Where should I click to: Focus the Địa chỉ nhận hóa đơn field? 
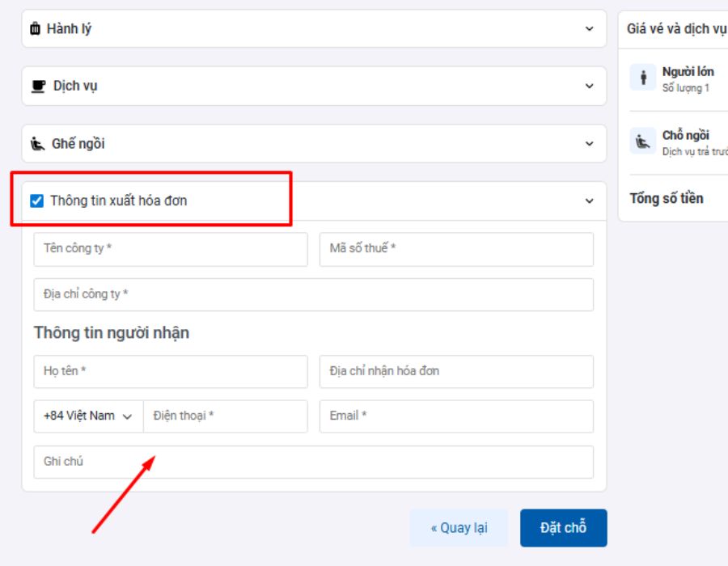click(456, 372)
